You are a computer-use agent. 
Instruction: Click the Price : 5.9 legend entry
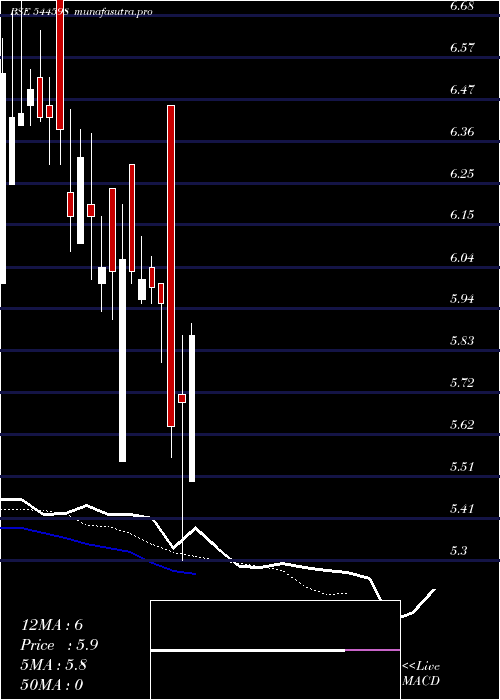[59, 645]
